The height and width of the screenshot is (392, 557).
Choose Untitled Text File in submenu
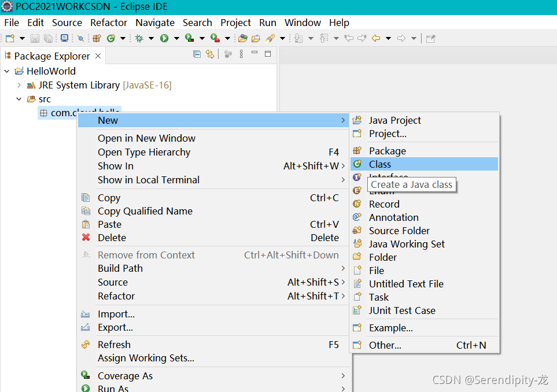(424, 284)
